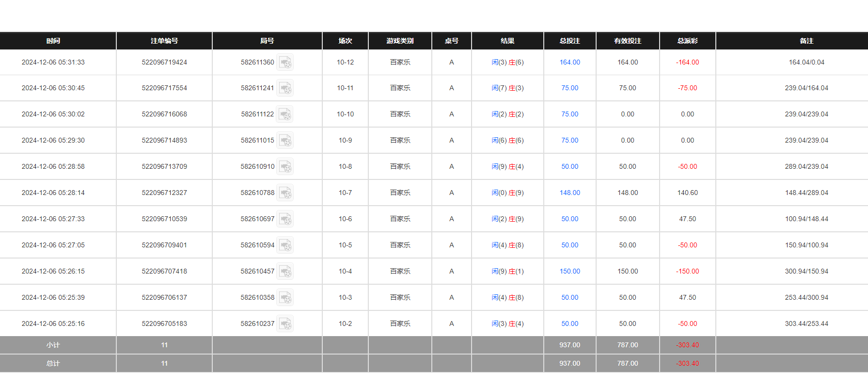Click video icon beside round 582610788
Viewport: 868px width, 388px height.
[285, 193]
